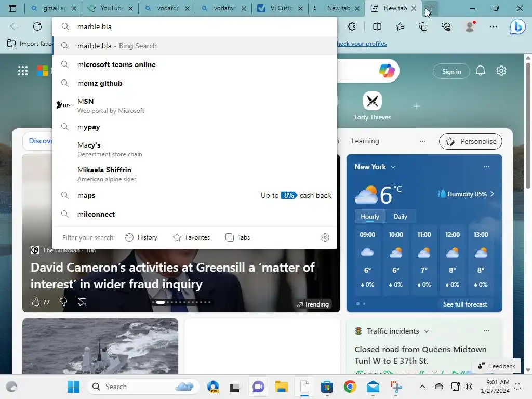Select the MSN web portal suggestion
This screenshot has width=532, height=399.
194,105
